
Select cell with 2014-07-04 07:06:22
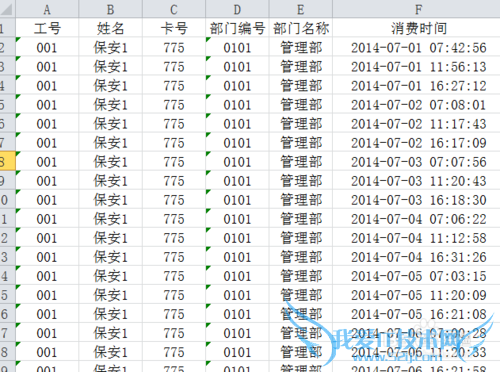click(417, 218)
